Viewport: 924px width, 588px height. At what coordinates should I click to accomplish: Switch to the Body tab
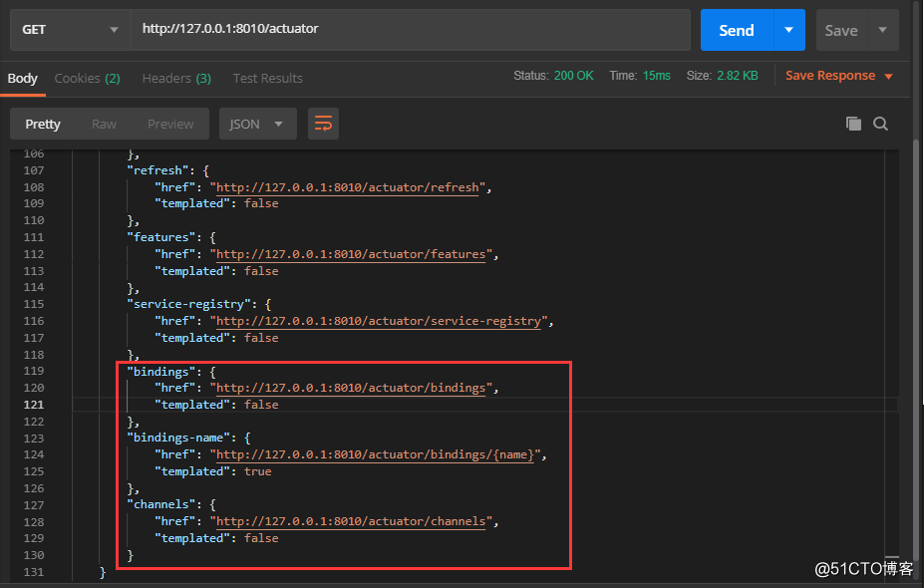coord(22,79)
